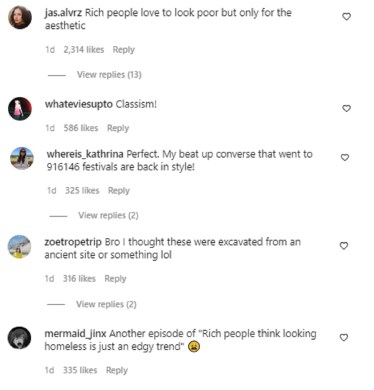Expand 13 replies under jas.alvrz comment
Image resolution: width=374 pixels, height=390 pixels.
[109, 74]
